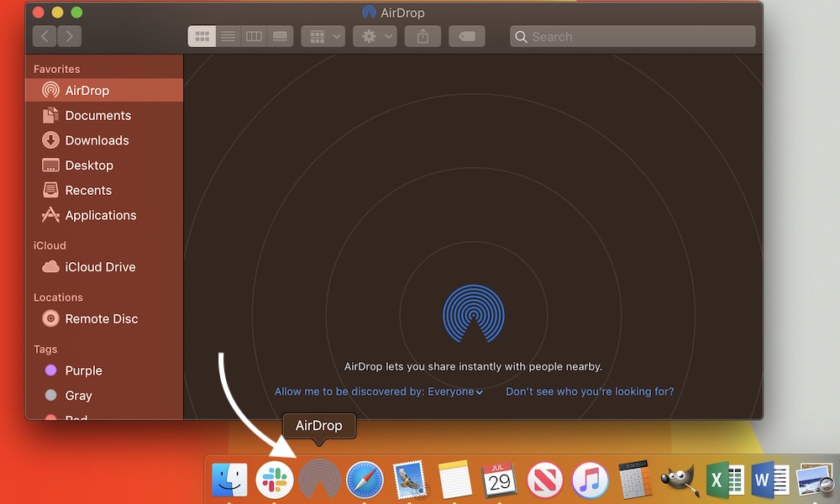Screen dimensions: 840x504
Task: Open Safari from the Dock
Action: click(x=365, y=479)
